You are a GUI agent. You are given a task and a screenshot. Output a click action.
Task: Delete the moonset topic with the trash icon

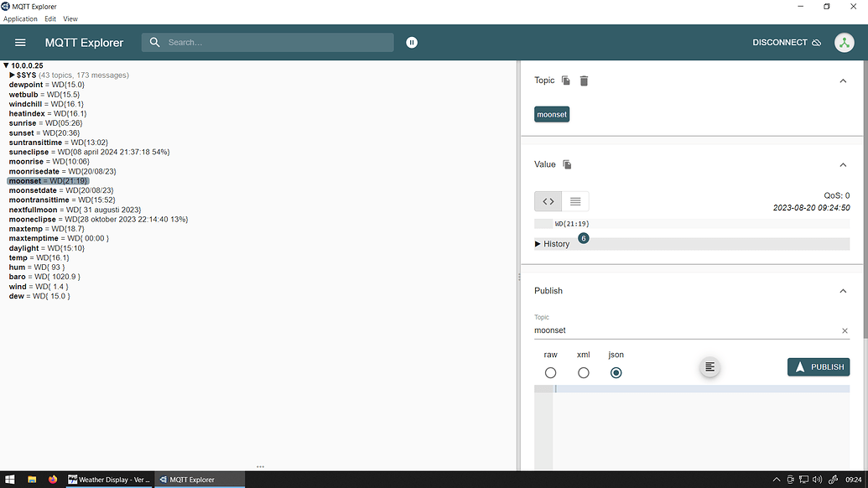[584, 80]
